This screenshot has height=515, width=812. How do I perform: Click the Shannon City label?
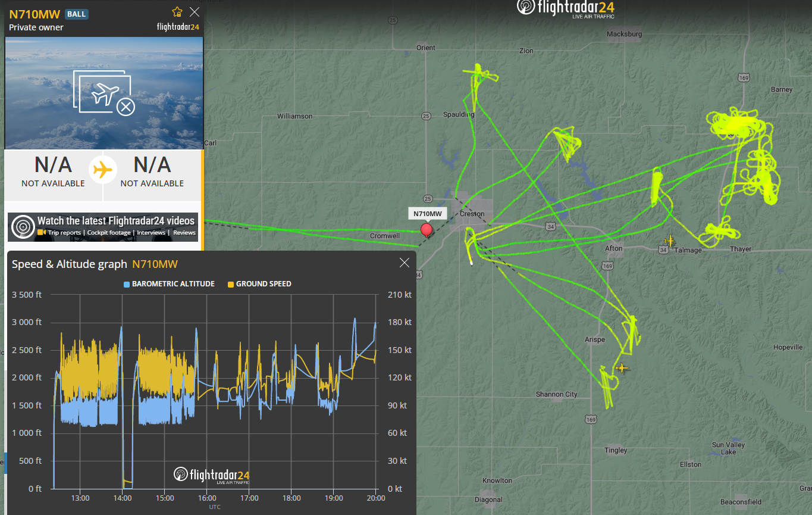click(x=557, y=394)
